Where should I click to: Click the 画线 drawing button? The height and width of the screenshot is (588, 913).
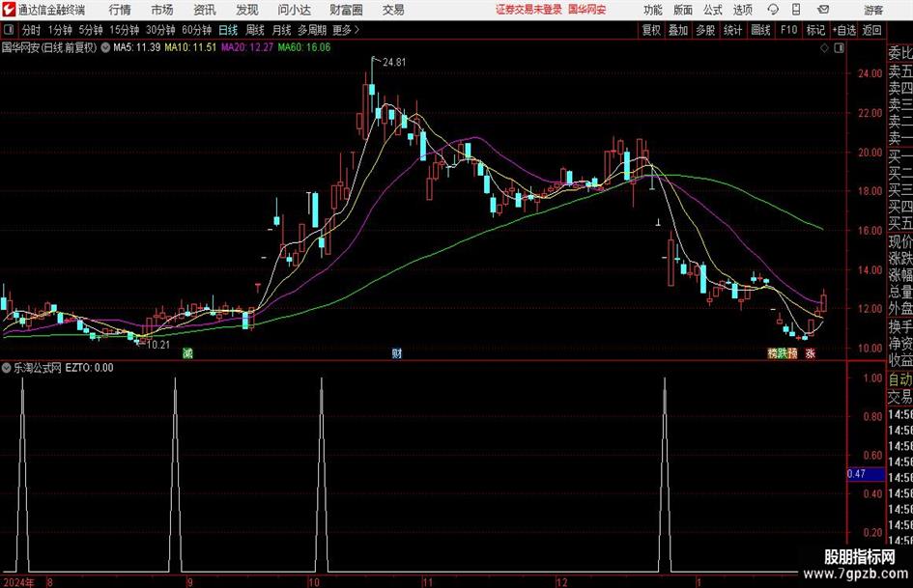760,30
